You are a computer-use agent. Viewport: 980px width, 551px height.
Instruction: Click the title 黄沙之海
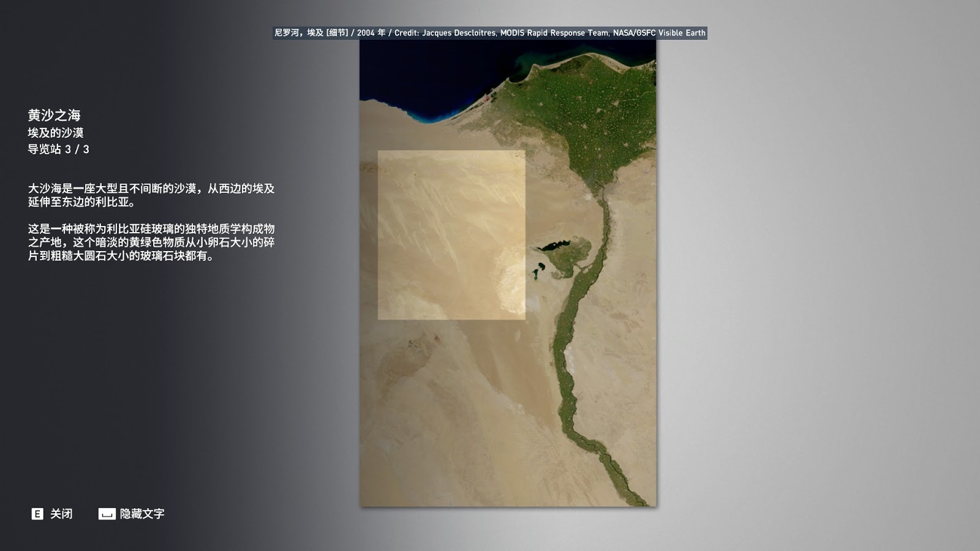point(54,115)
